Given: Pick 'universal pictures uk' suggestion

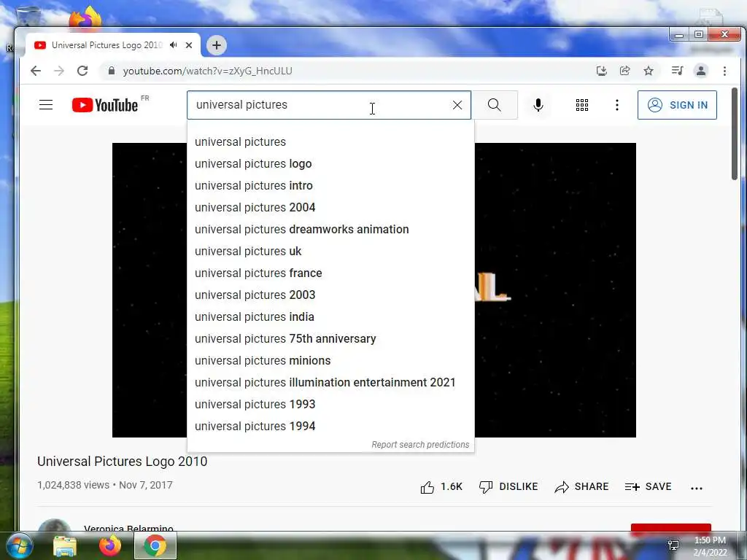Looking at the screenshot, I should [x=330, y=252].
